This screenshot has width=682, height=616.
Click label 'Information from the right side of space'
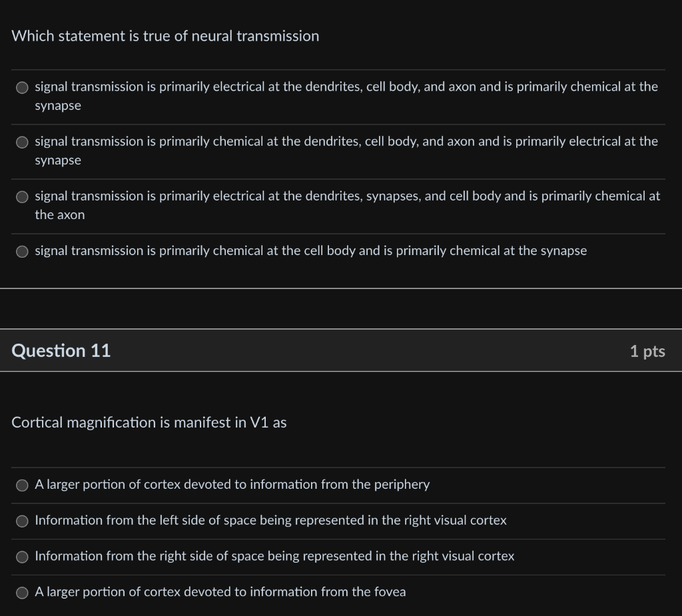pyautogui.click(x=274, y=556)
